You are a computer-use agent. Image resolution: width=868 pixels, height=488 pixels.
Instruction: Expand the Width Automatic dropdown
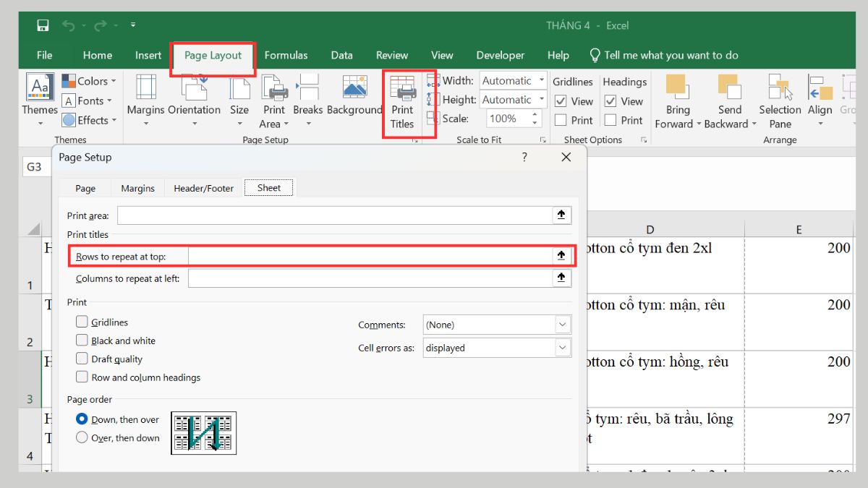click(541, 81)
